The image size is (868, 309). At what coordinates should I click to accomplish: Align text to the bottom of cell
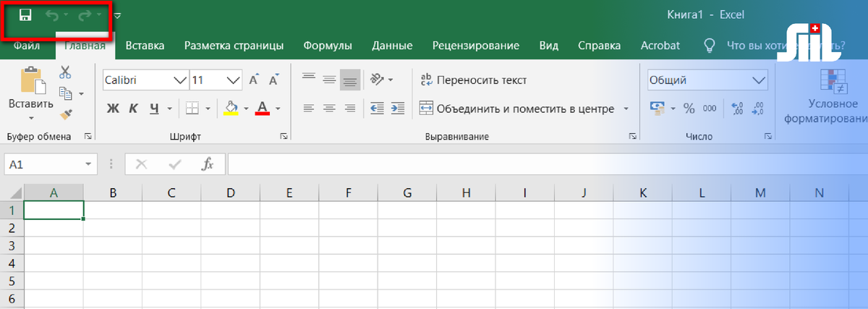click(x=350, y=80)
